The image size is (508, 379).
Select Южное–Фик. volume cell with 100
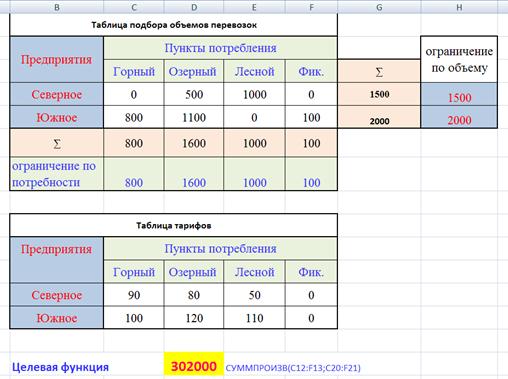tap(311, 117)
